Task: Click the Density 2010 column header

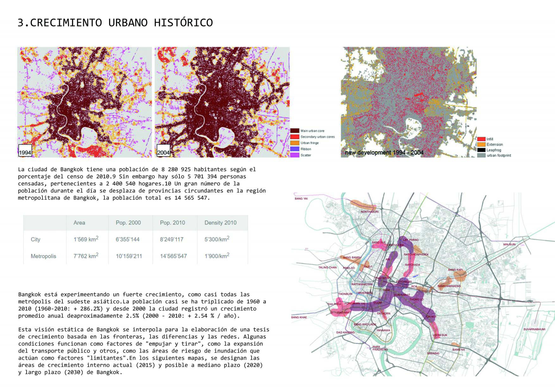Action: click(x=220, y=223)
